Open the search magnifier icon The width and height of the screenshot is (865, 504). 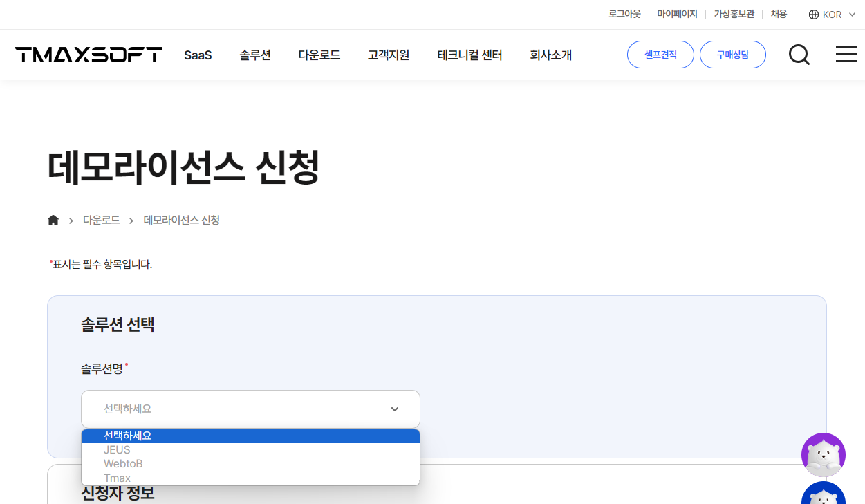coord(799,55)
